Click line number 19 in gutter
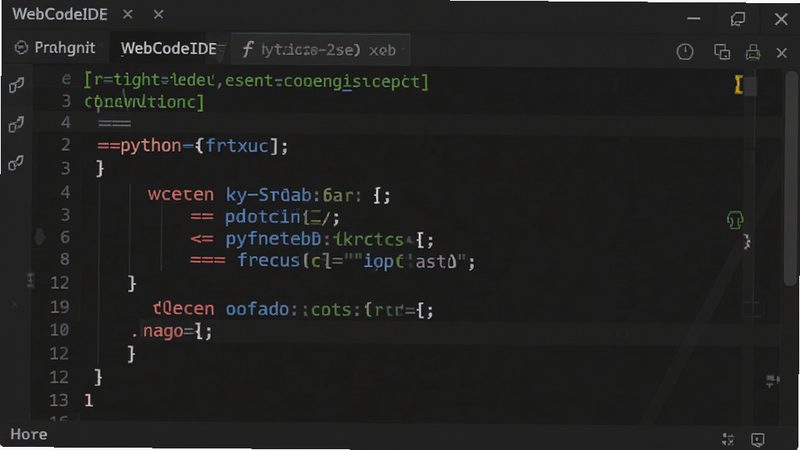The width and height of the screenshot is (800, 450). pyautogui.click(x=59, y=307)
